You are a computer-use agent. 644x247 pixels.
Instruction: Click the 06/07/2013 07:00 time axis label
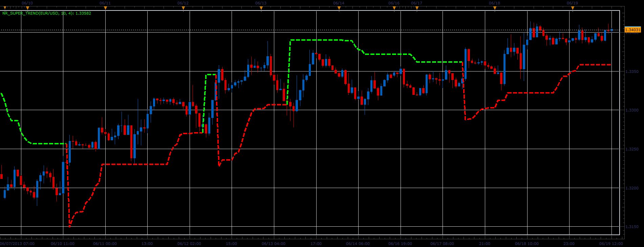point(17,244)
